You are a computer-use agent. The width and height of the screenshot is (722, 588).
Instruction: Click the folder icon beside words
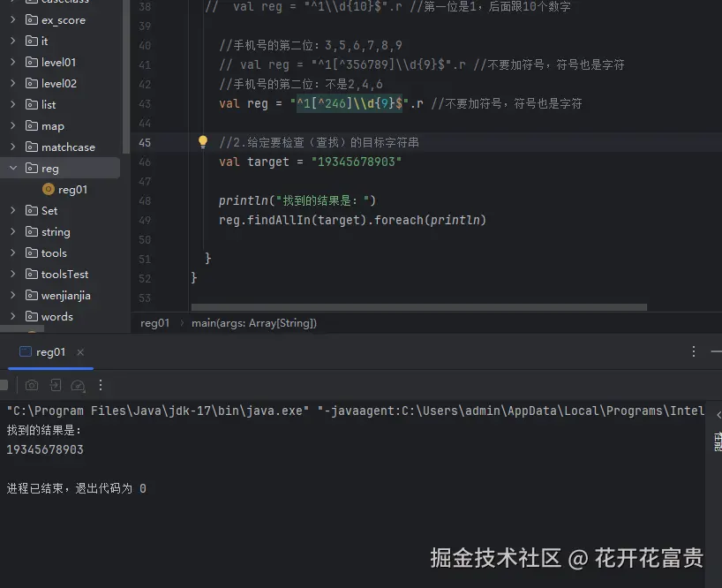click(x=32, y=316)
